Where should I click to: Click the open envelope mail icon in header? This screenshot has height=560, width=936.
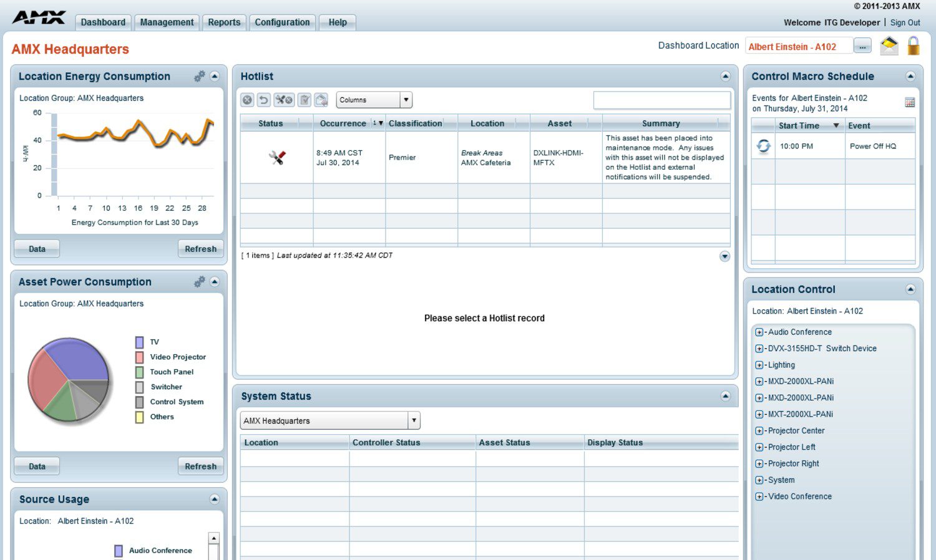tap(889, 46)
